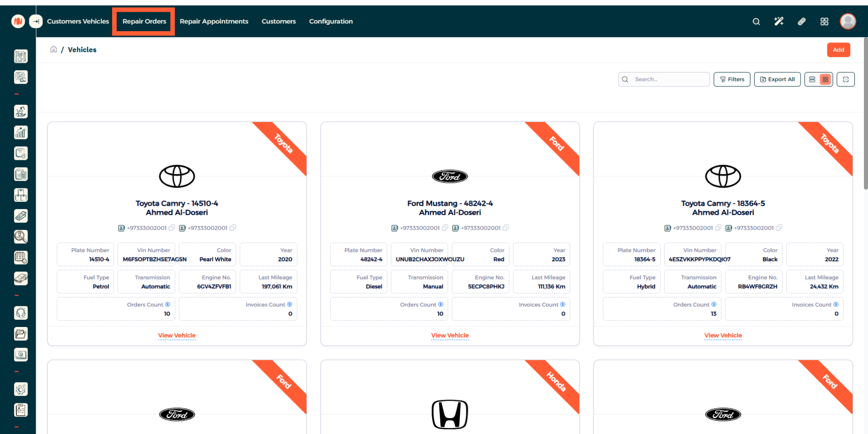Click View Vehicle for Toyota Camry 14510-4
This screenshot has width=868, height=434.
177,335
